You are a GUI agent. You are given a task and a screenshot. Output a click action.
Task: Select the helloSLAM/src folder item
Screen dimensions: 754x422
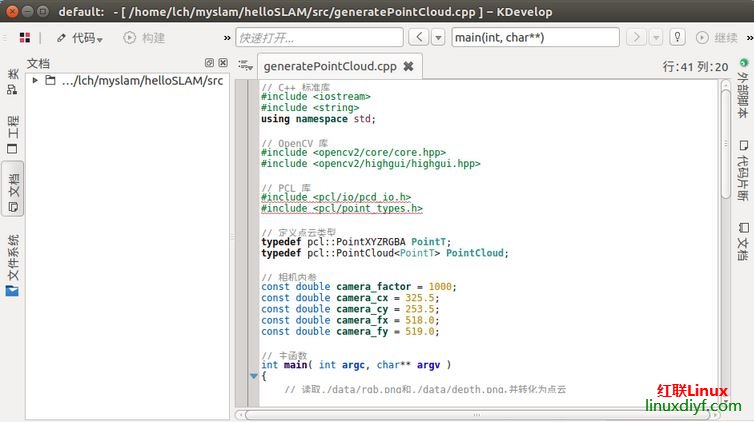pyautogui.click(x=140, y=81)
